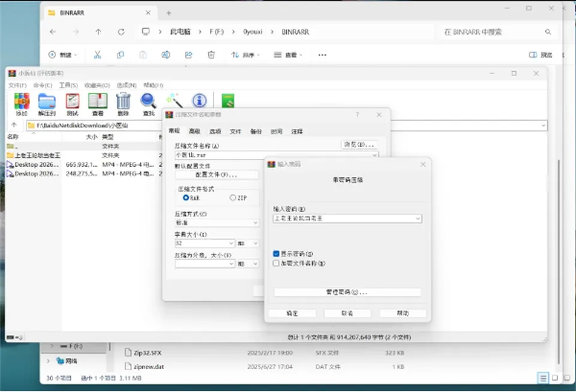Click the Copy icon in File Explorer toolbar
Image resolution: width=576 pixels, height=392 pixels.
(120, 55)
